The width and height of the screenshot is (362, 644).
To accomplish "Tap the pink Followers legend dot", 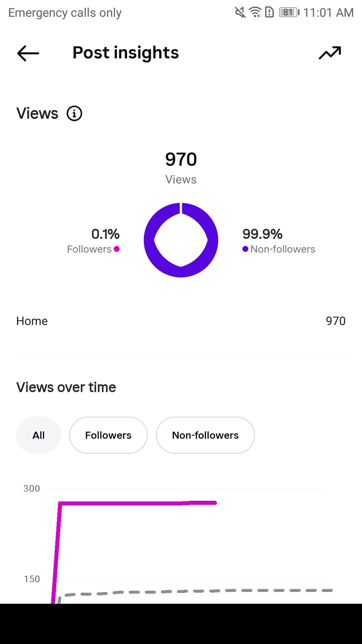I will pyautogui.click(x=117, y=249).
